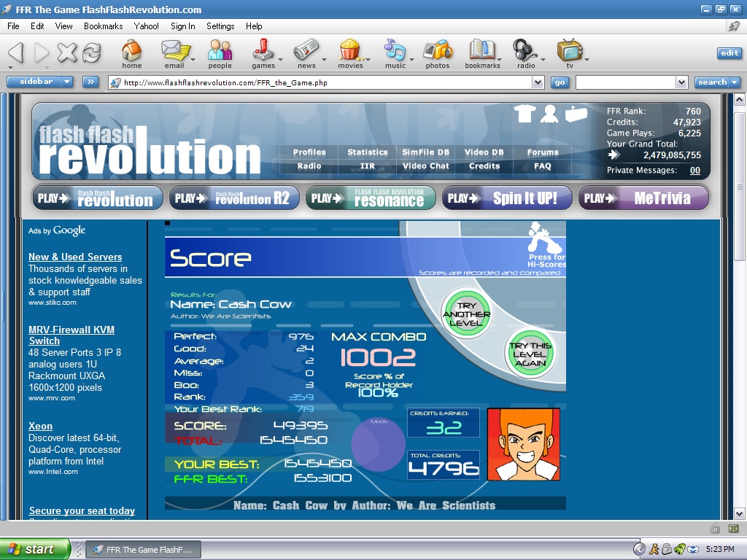Click the Play Spin It UP! banner

point(507,198)
